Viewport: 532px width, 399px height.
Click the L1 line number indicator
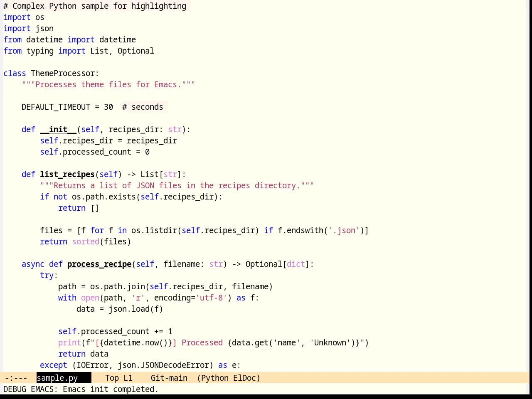pos(128,378)
